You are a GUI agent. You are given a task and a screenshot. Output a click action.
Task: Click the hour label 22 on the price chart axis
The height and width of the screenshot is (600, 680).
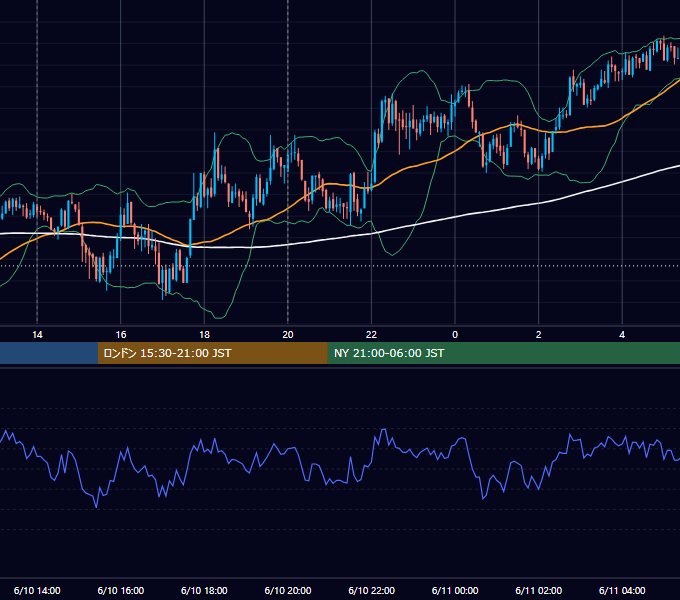(371, 335)
